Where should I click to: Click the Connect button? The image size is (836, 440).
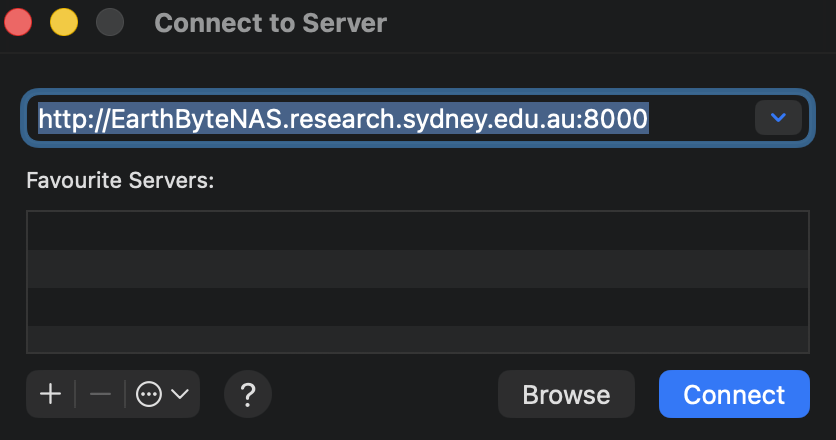pos(734,394)
